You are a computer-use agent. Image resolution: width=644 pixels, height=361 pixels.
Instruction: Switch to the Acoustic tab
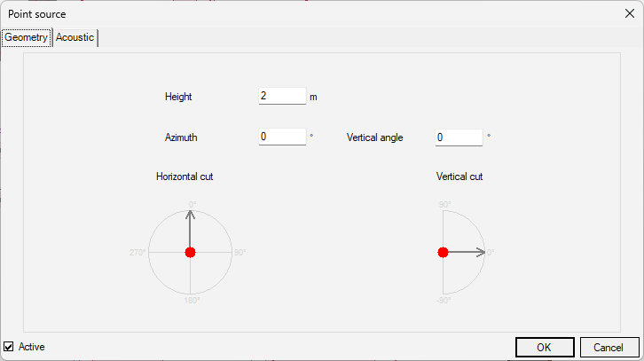pyautogui.click(x=75, y=37)
